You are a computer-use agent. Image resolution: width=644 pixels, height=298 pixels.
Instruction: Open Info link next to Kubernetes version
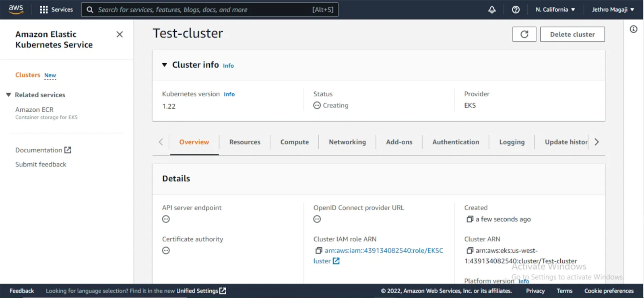coord(229,94)
